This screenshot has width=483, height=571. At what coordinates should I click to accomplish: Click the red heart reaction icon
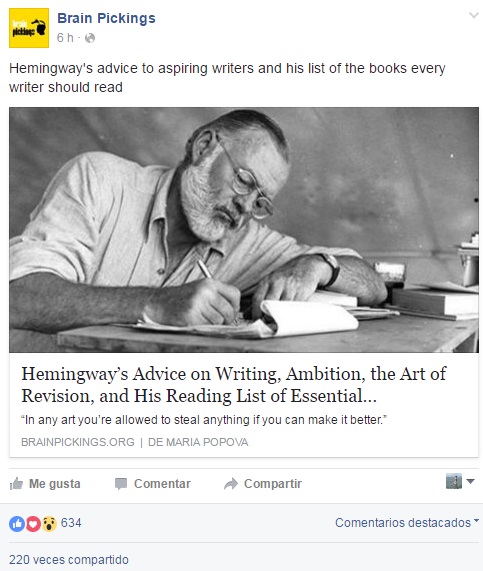[33, 524]
